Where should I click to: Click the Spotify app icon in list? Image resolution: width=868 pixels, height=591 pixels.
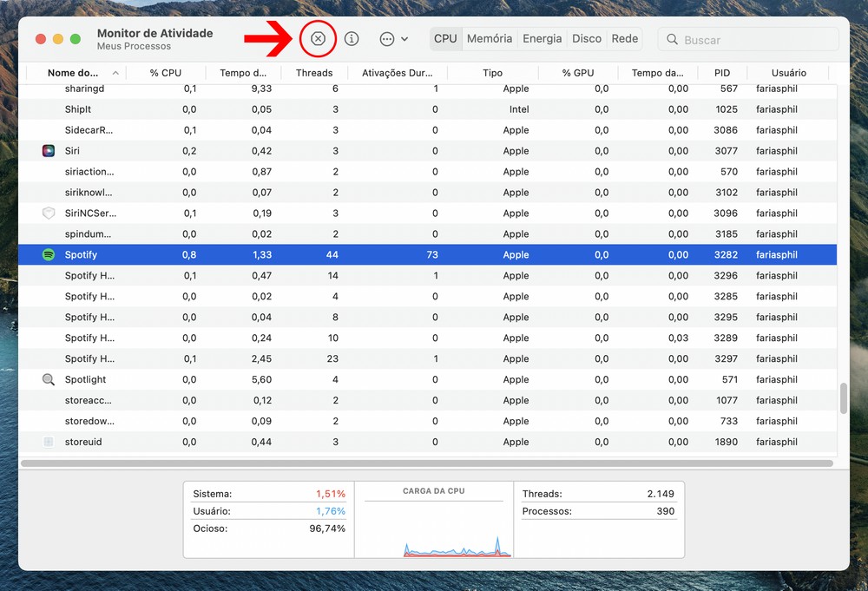click(49, 255)
